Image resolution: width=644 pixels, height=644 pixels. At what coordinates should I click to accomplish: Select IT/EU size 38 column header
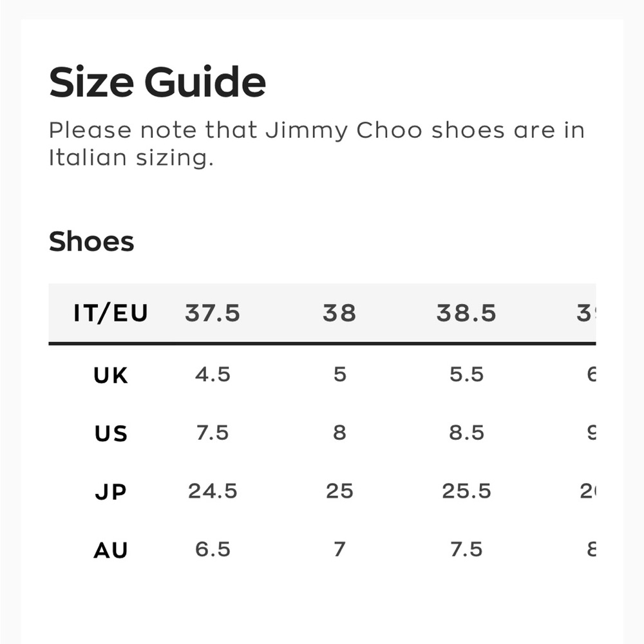pos(339,313)
